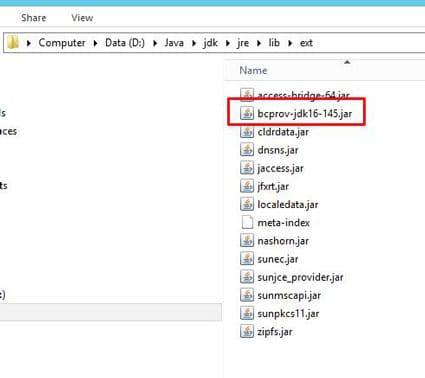Expand the arrow after Computer in breadcrumb
This screenshot has width=425, height=378.
click(x=95, y=43)
